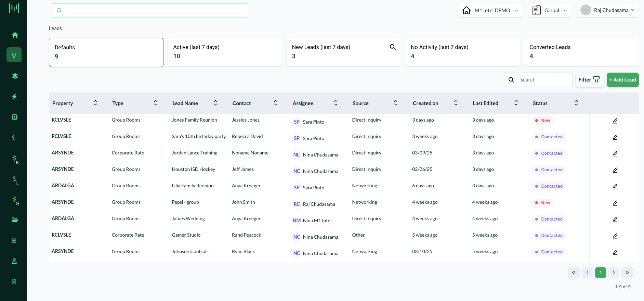Select the Active (last 7 days) tab

click(x=225, y=52)
